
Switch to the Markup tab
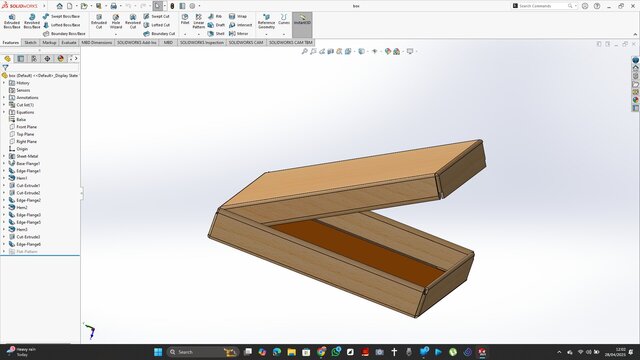[49, 42]
